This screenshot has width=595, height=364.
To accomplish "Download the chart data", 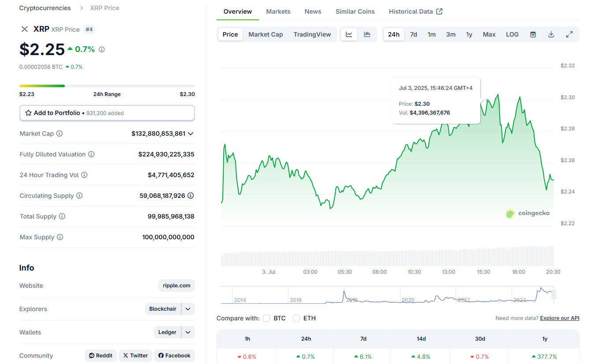I will (x=551, y=34).
